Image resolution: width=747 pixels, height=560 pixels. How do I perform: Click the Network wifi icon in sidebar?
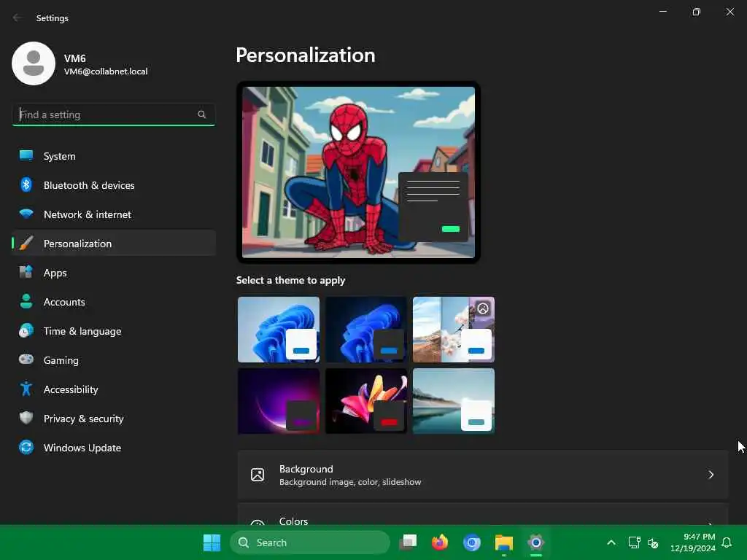[26, 214]
